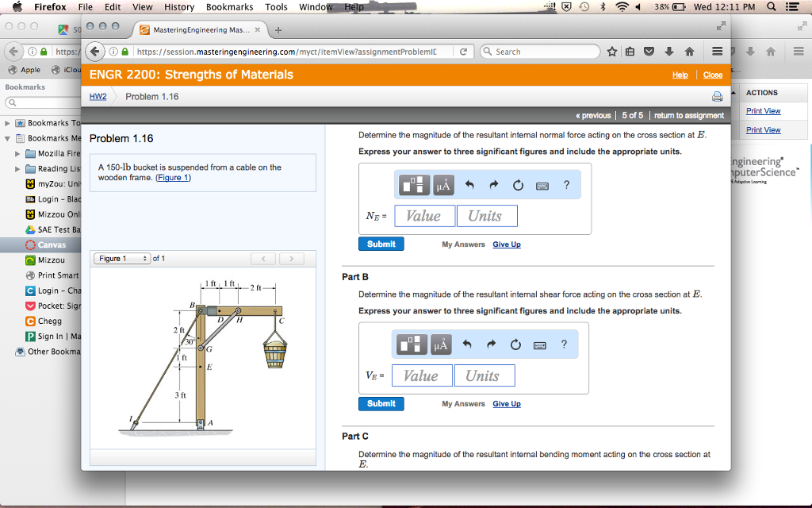812x508 pixels.
Task: Click the Firefox back navigation arrow
Action: [94, 52]
